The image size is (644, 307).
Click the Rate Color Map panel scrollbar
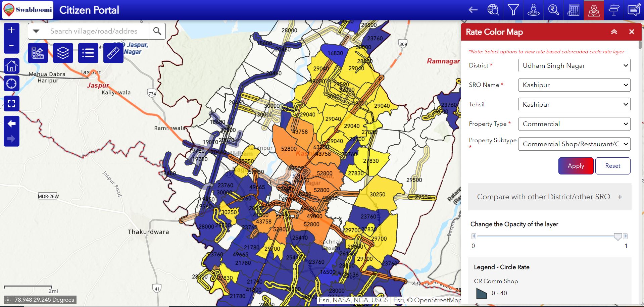[640, 45]
